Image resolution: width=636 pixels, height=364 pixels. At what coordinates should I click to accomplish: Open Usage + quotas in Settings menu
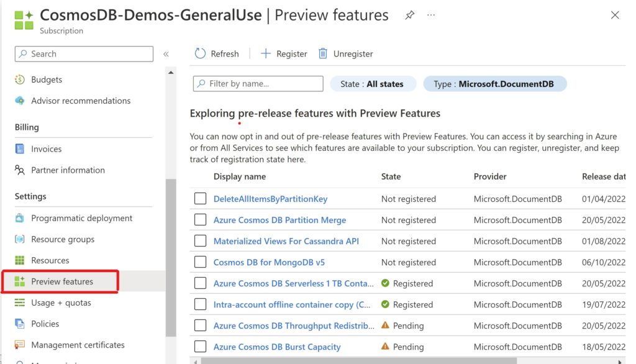point(61,303)
